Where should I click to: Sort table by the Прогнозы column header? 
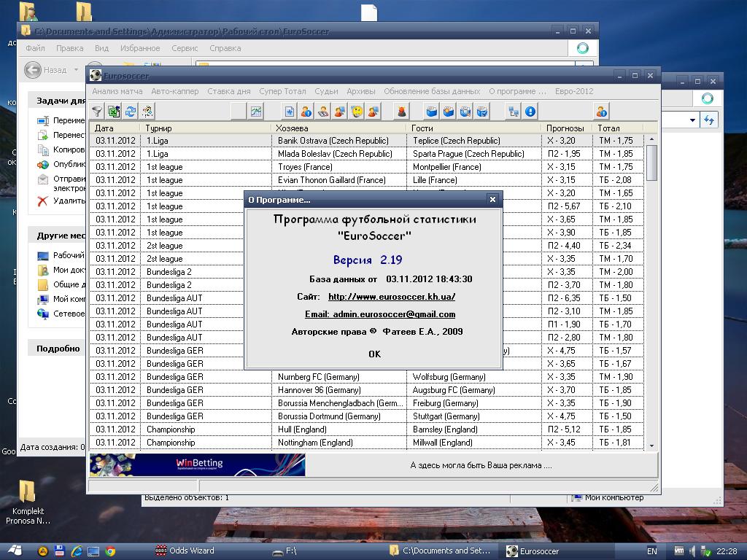pyautogui.click(x=566, y=128)
